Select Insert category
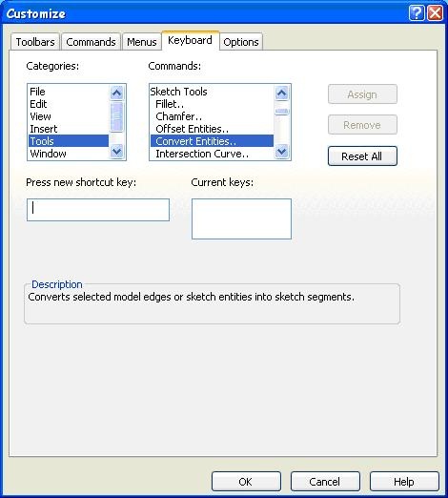 pos(69,129)
